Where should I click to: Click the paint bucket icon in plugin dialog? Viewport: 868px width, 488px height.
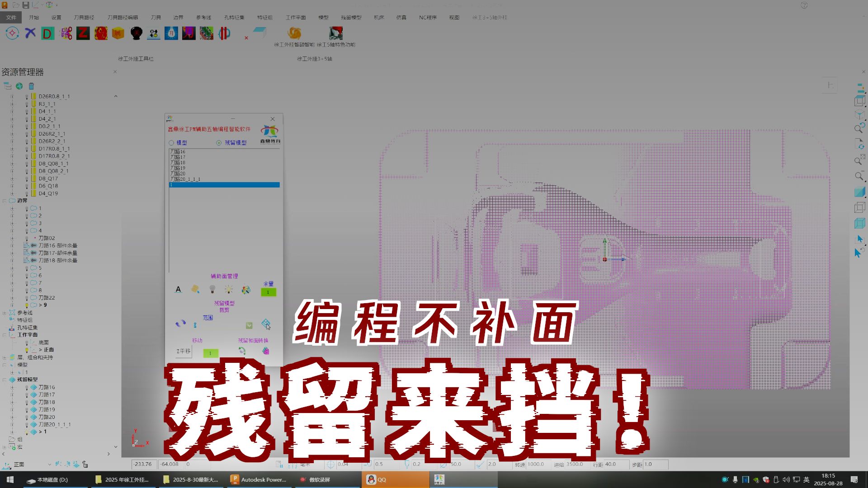(x=195, y=289)
